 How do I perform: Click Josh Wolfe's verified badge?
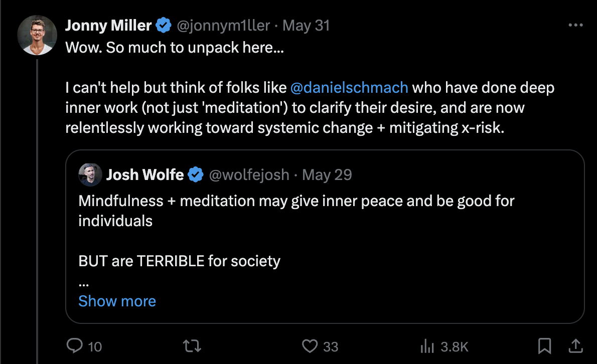click(195, 174)
